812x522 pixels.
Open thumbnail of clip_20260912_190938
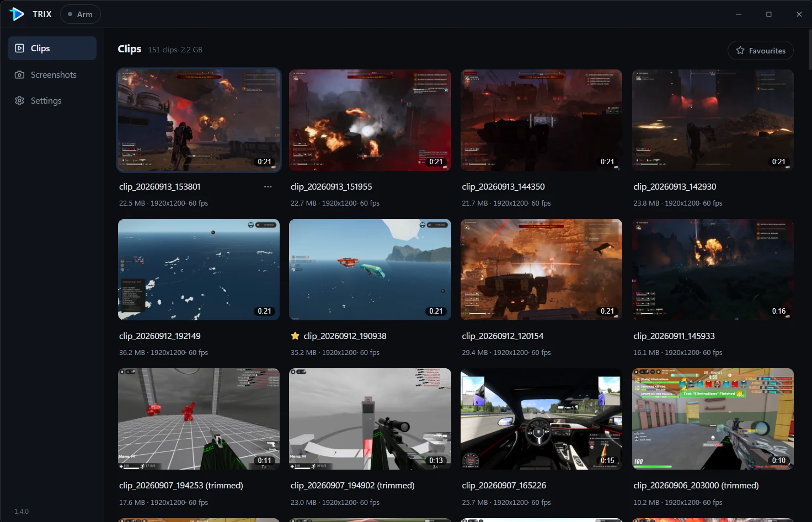tap(370, 270)
